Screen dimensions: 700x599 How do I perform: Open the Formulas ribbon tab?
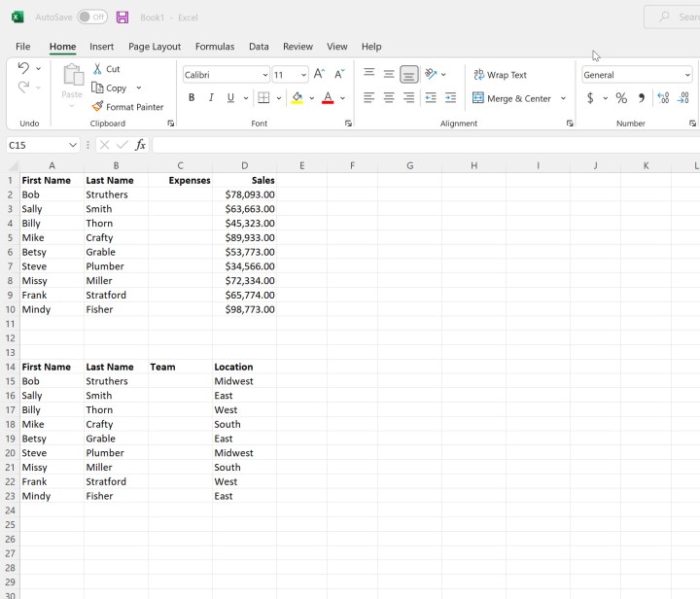(x=214, y=46)
